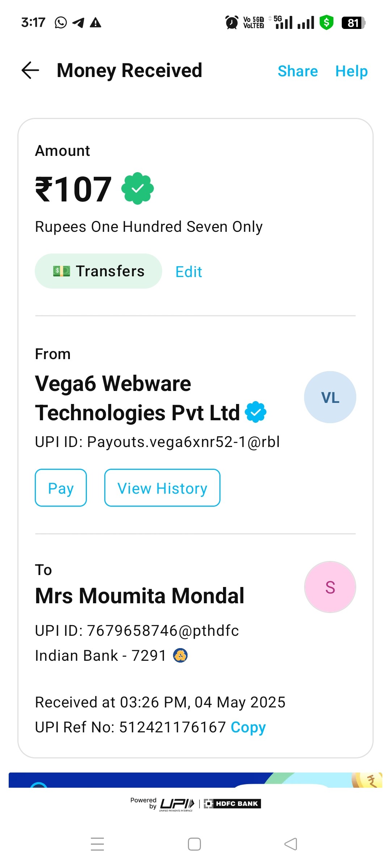View History with this sender

coord(162,488)
